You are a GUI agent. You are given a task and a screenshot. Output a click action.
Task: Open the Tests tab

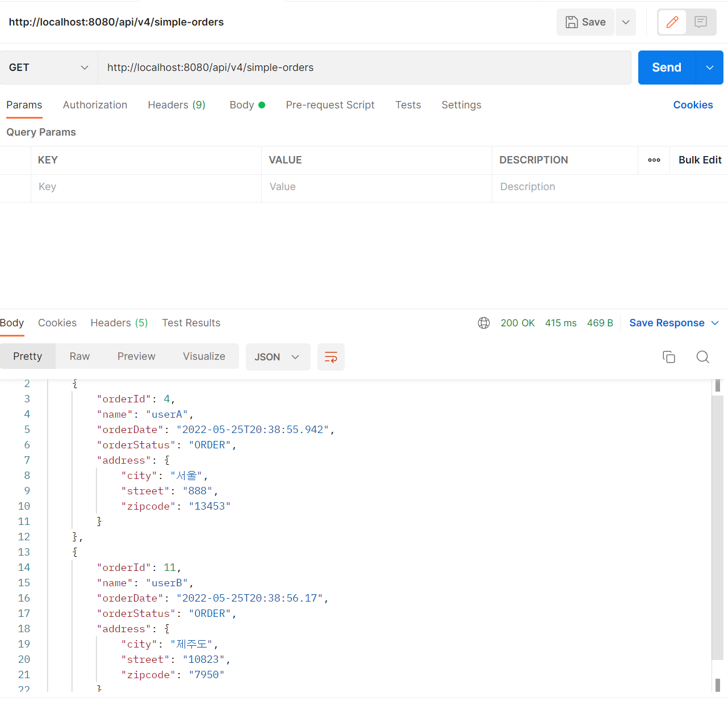click(408, 105)
